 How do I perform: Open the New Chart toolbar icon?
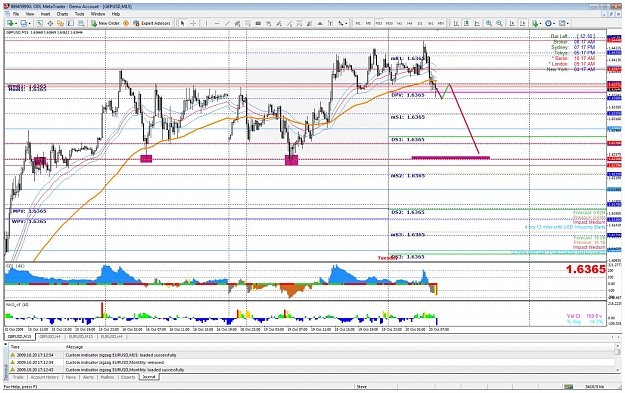coord(9,23)
